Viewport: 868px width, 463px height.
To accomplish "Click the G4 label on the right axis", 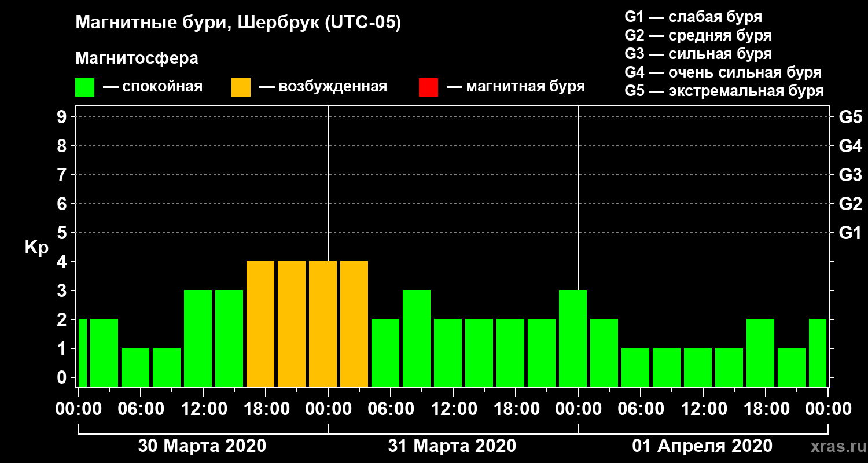I will pos(851,146).
